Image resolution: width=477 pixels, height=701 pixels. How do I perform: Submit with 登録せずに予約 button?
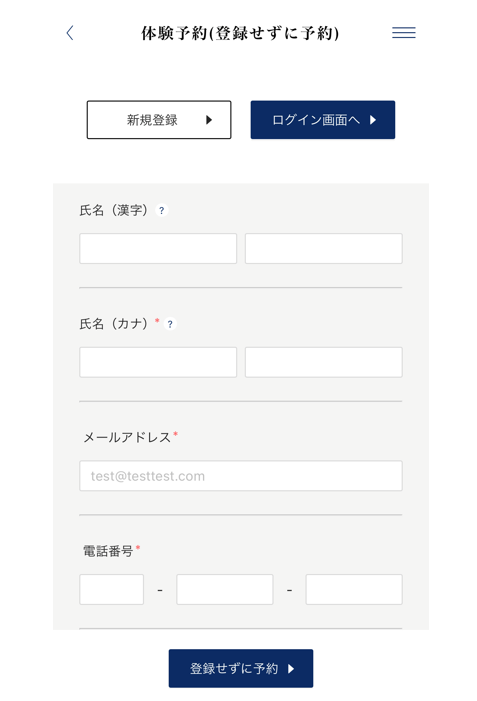pyautogui.click(x=241, y=668)
